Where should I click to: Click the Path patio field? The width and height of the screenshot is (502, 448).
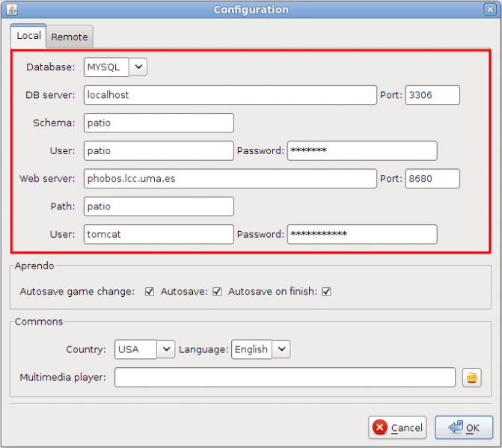(159, 206)
